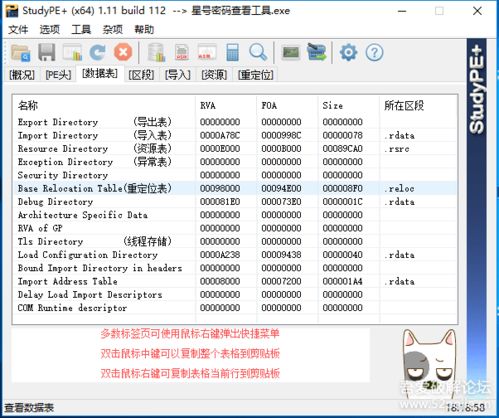Click the StudyPE+ app icon in title bar
This screenshot has height=418, width=499.
[x=12, y=11]
